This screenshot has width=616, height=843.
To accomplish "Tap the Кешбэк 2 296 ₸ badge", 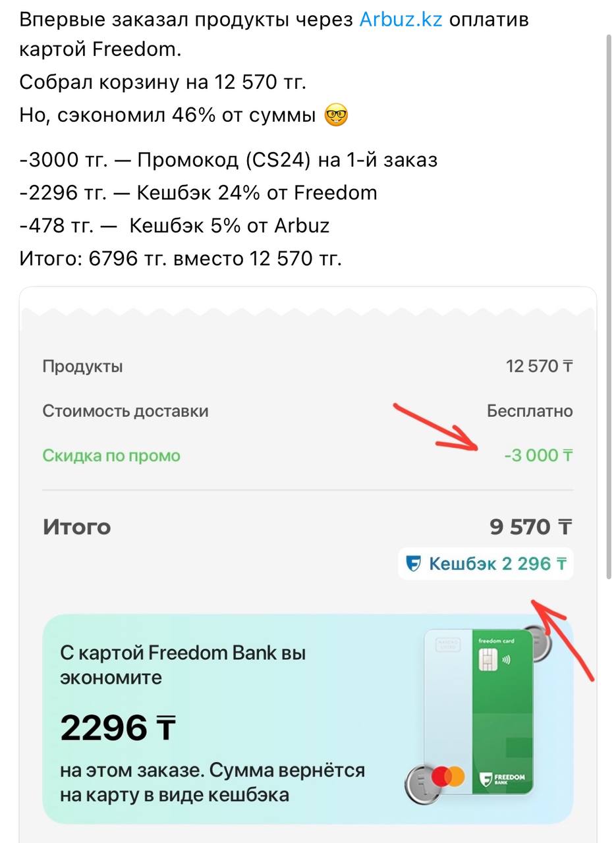I will coord(486,564).
